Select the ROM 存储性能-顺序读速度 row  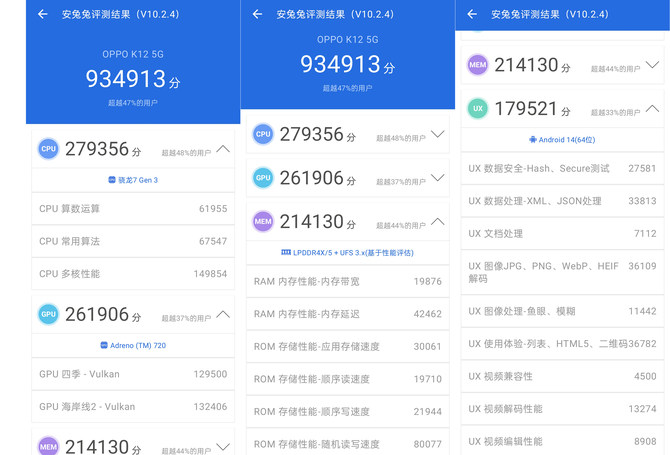pyautogui.click(x=347, y=379)
